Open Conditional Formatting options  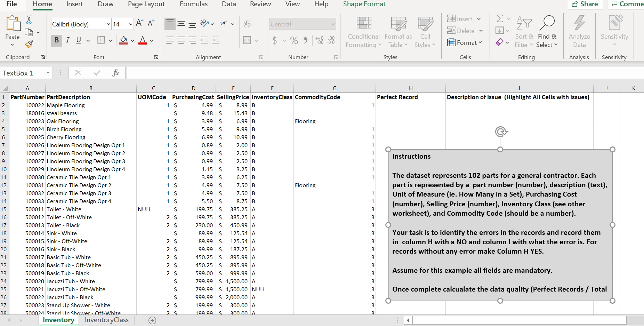pyautogui.click(x=363, y=31)
